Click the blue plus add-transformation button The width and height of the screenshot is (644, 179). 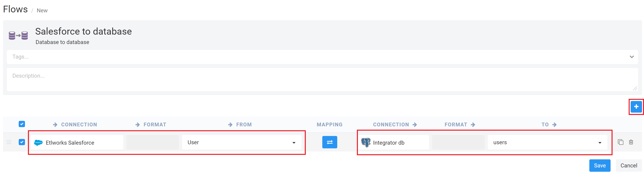[x=636, y=107]
